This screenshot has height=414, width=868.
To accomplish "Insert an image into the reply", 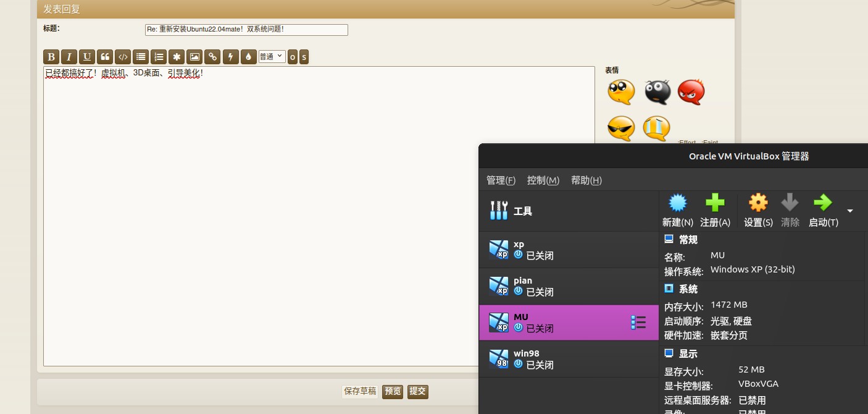I will click(194, 57).
